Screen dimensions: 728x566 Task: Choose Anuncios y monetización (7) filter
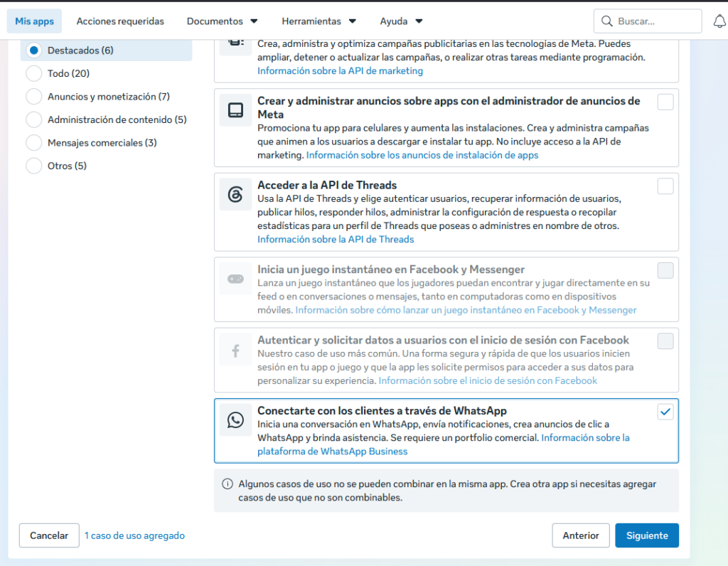pos(34,97)
